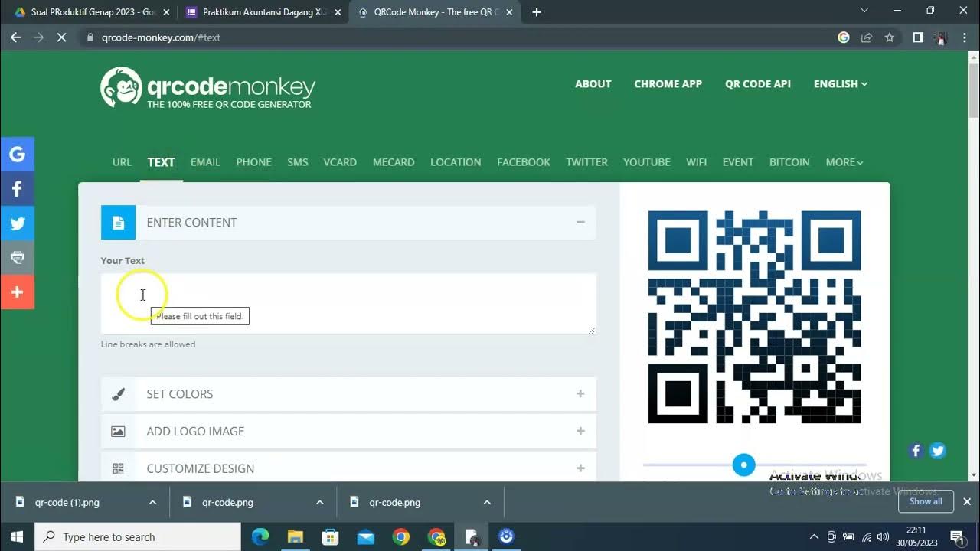Open the QR CODE API link
Screen dimensions: 980x551
point(758,84)
